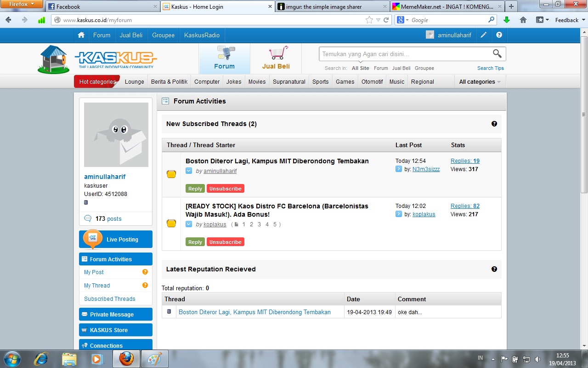This screenshot has height=368, width=588.
Task: Click the Hot categories button
Action: pos(97,82)
